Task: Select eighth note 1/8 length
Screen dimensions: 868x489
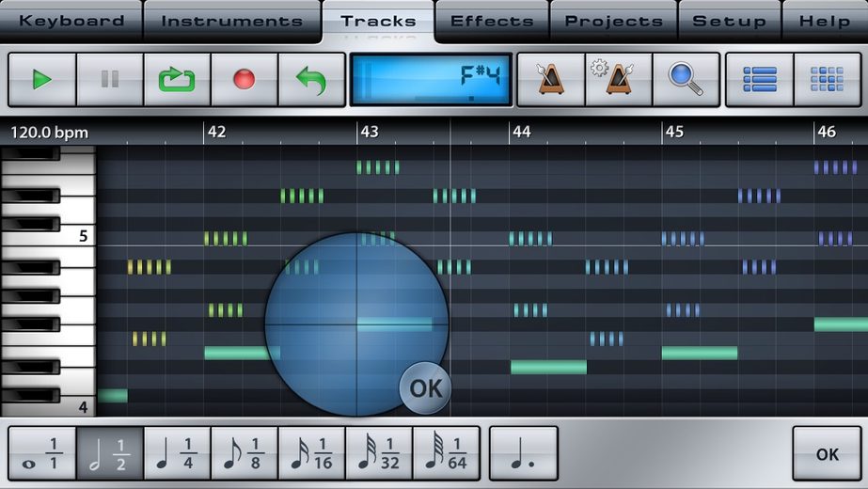Action: (x=245, y=453)
